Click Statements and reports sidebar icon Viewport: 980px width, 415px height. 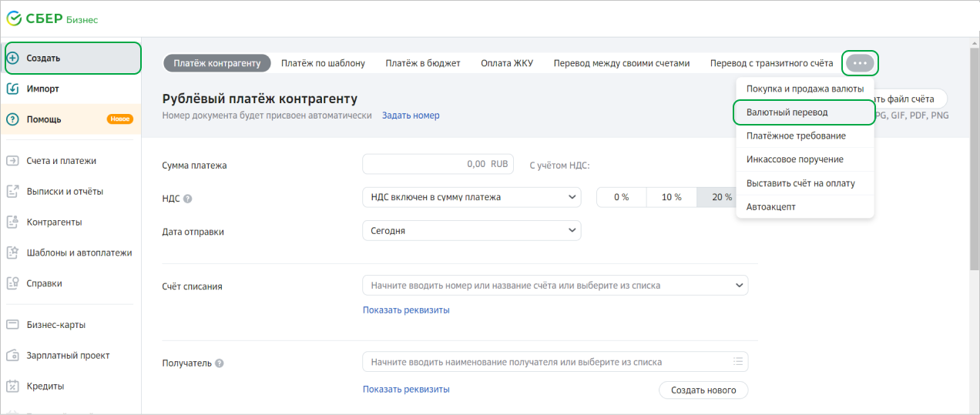[12, 191]
